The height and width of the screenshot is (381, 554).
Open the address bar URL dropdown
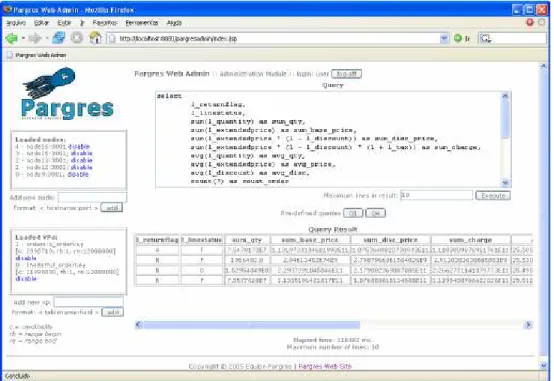click(444, 38)
